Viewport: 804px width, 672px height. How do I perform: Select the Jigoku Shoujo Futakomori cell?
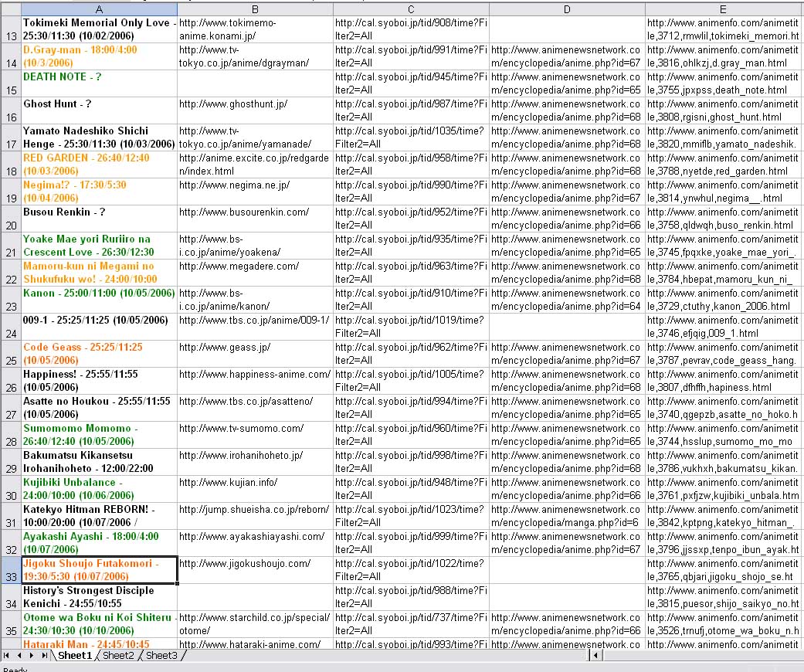pyautogui.click(x=99, y=570)
